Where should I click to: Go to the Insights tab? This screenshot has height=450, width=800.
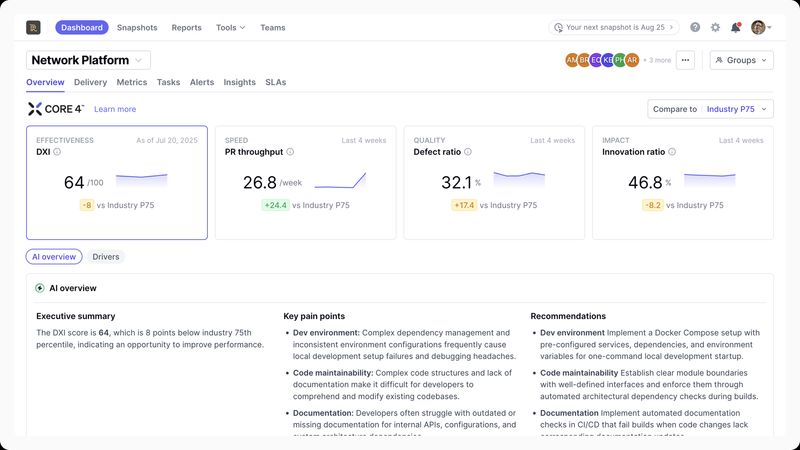point(239,82)
